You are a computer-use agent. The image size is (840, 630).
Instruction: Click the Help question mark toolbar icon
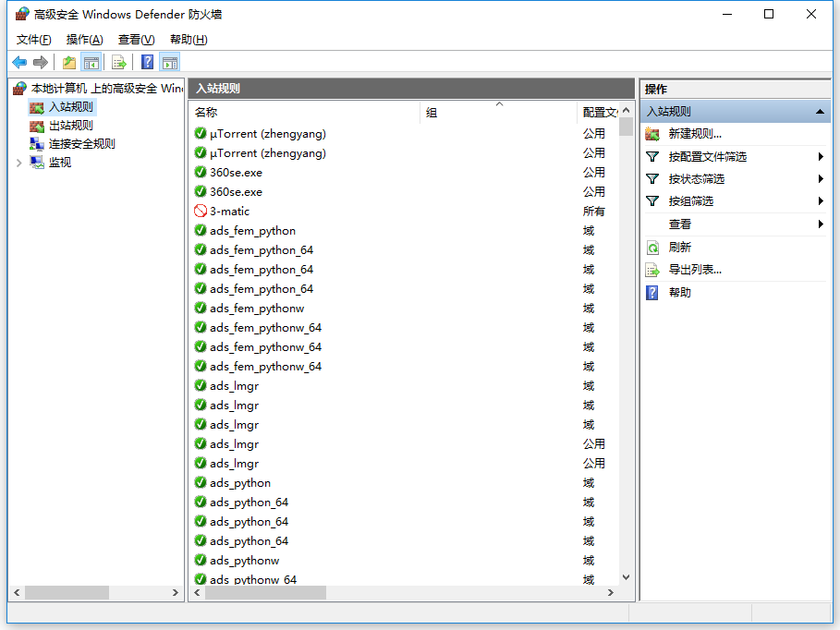pyautogui.click(x=147, y=63)
